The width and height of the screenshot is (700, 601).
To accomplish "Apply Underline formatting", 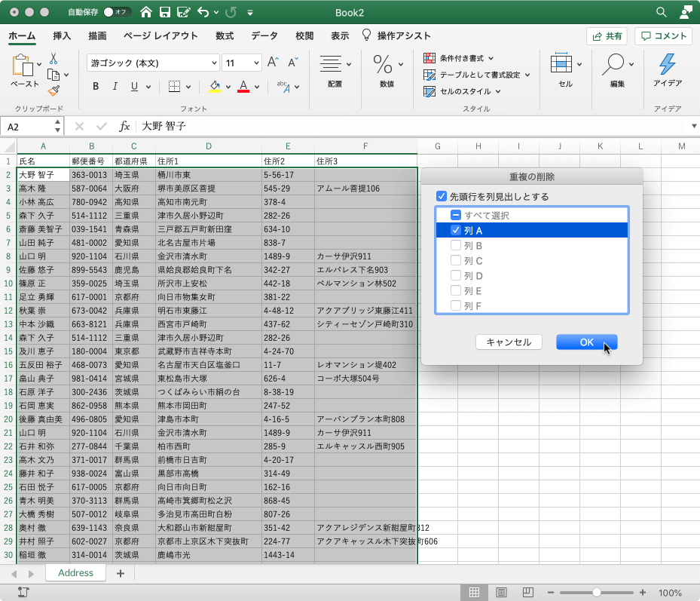I will tap(134, 86).
